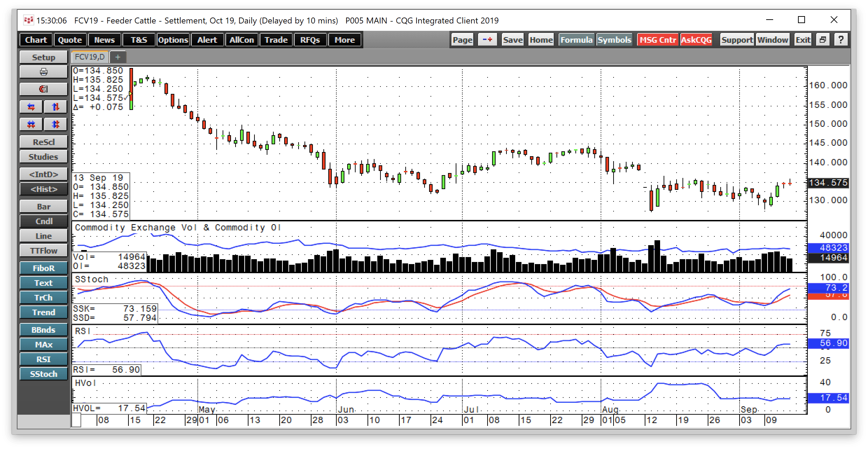This screenshot has width=868, height=449.
Task: Change interval with <IntD> button
Action: coord(43,174)
